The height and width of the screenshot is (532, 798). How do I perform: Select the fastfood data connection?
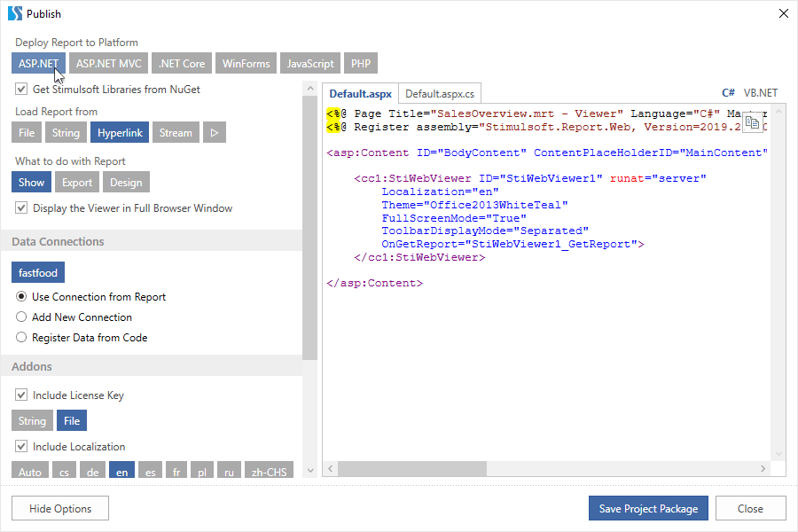pyautogui.click(x=38, y=272)
